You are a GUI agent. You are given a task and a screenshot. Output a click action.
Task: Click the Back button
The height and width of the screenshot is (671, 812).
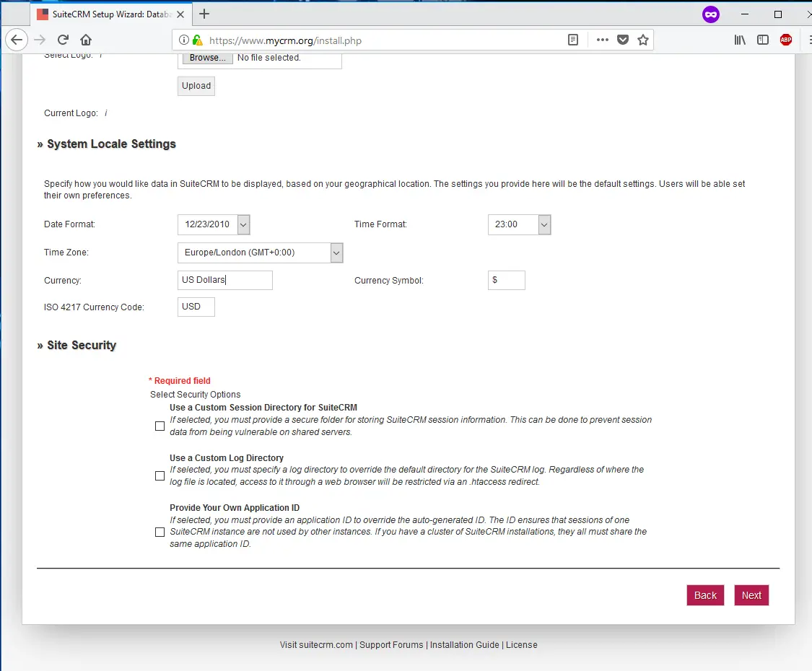(x=705, y=595)
